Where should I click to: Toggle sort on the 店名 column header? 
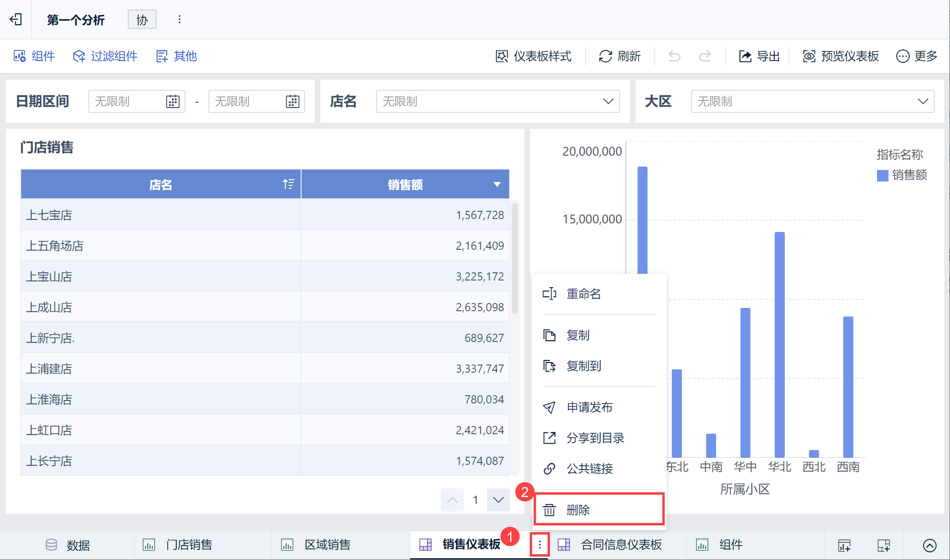point(288,184)
